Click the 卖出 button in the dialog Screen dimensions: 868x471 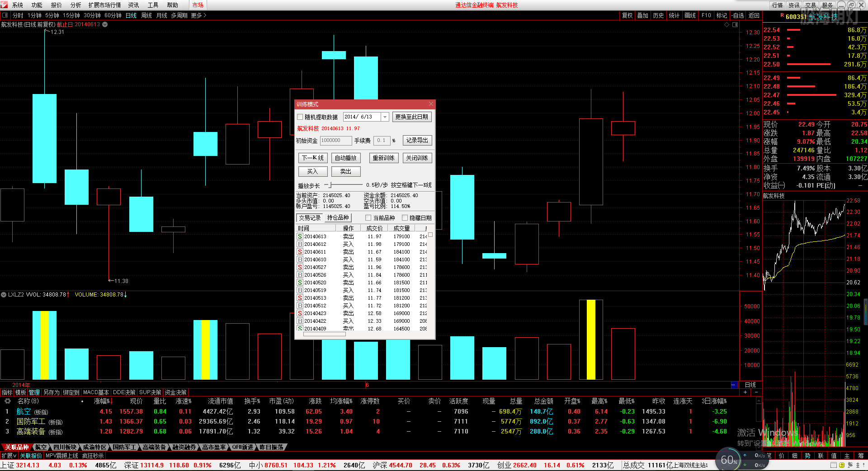[346, 171]
